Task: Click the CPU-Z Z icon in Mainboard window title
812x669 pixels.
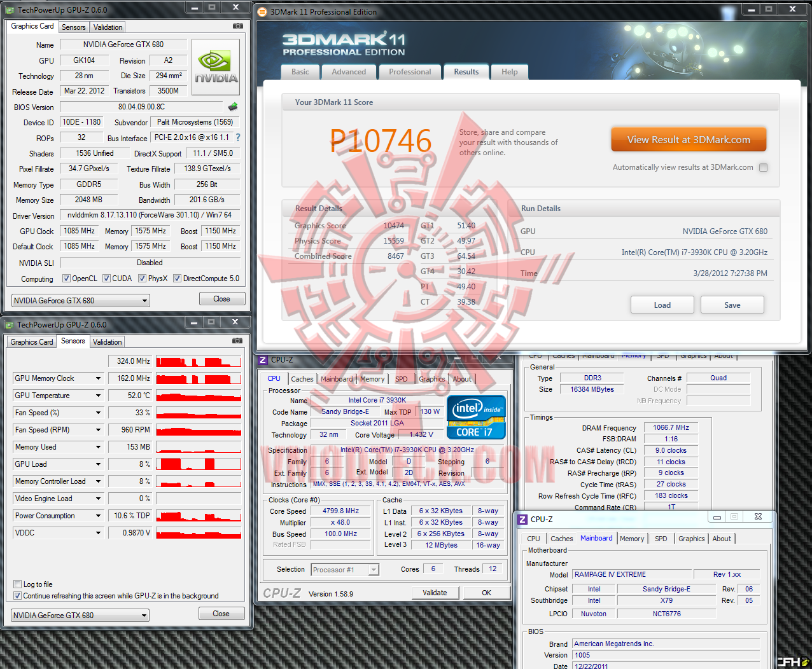Action: [x=522, y=519]
